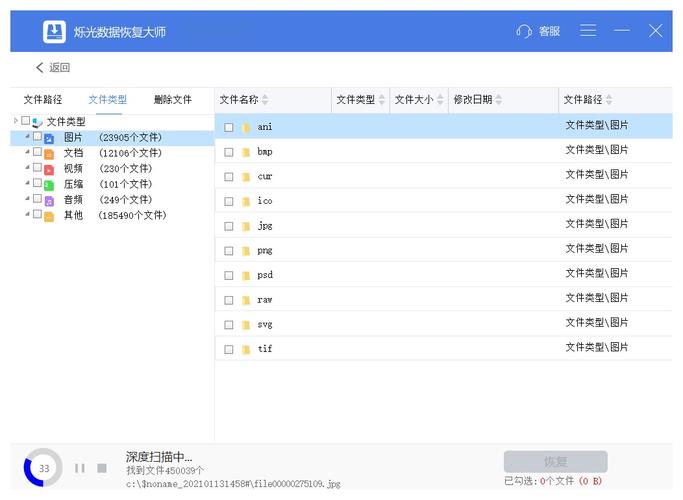The width and height of the screenshot is (683, 500).
Task: Stop the deep scan
Action: pos(102,468)
